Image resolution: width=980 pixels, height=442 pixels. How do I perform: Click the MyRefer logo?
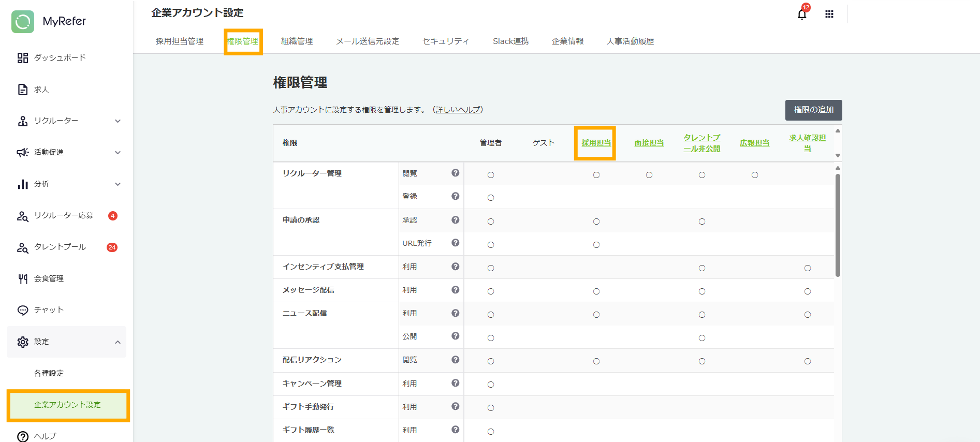click(49, 22)
